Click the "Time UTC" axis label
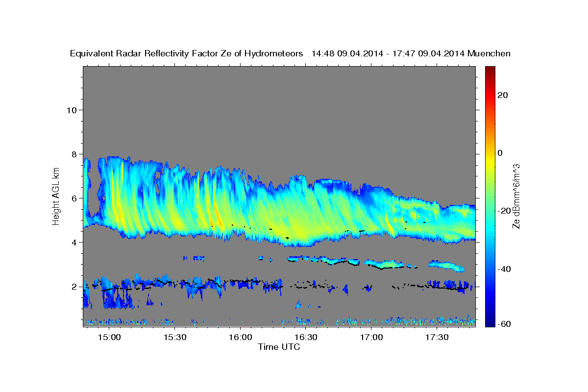The height and width of the screenshot is (392, 588). tap(279, 347)
